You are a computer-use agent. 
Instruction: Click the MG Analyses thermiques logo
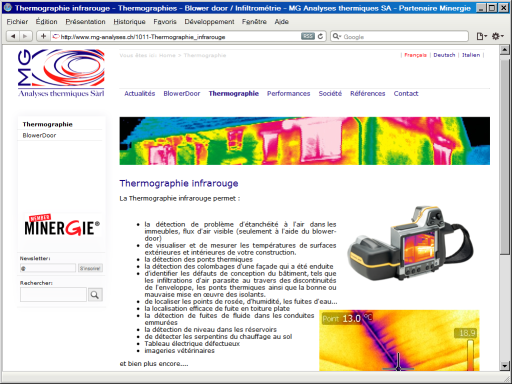pyautogui.click(x=61, y=73)
